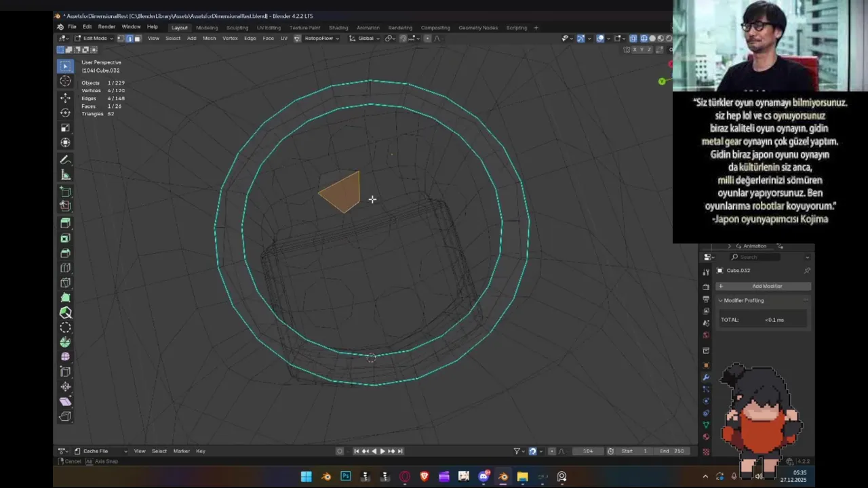Open the File menu

click(x=72, y=27)
